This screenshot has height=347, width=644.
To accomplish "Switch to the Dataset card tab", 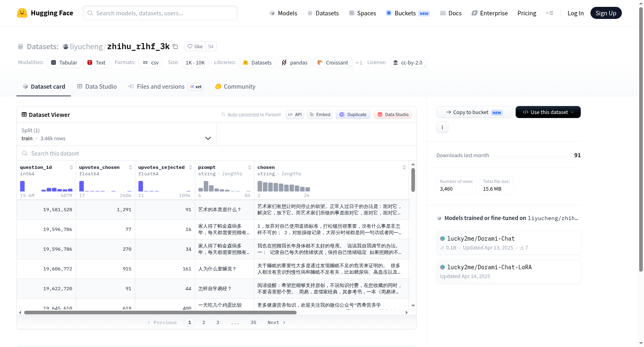I will (x=43, y=87).
